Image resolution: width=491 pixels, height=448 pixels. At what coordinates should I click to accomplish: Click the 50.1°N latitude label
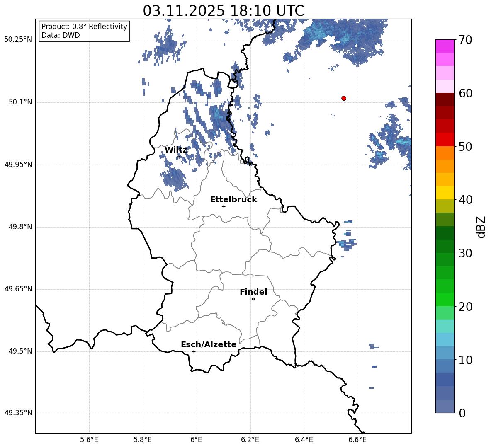point(20,102)
